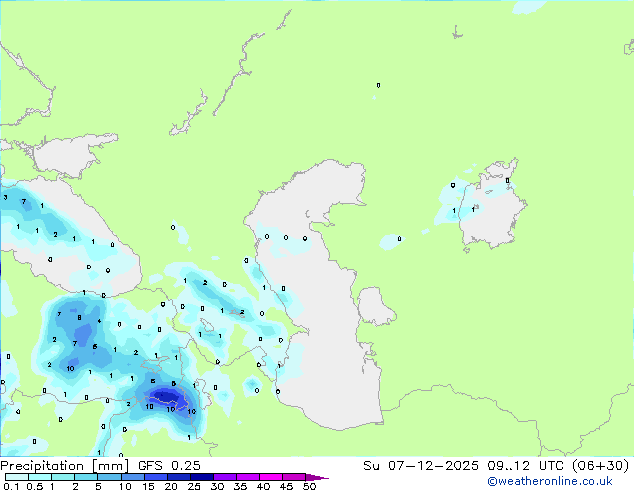
Task: Click the 40–45 mm magenta legend swatch
Action: tap(271, 477)
